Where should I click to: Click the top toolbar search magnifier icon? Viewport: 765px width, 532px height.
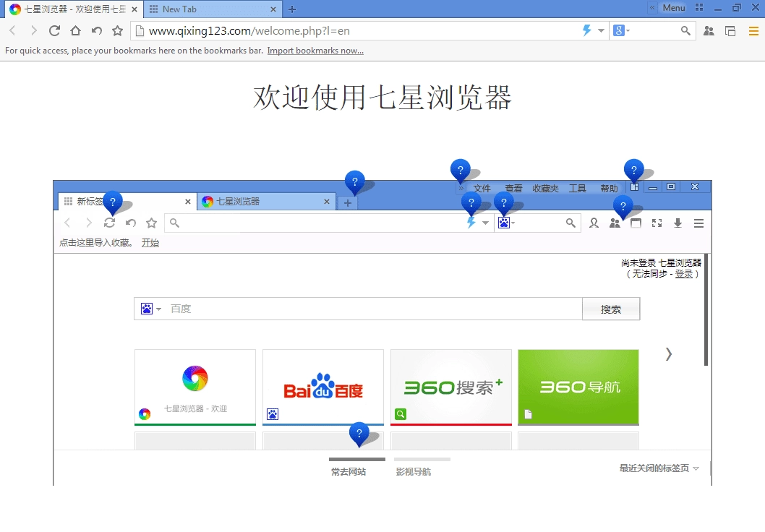point(685,31)
